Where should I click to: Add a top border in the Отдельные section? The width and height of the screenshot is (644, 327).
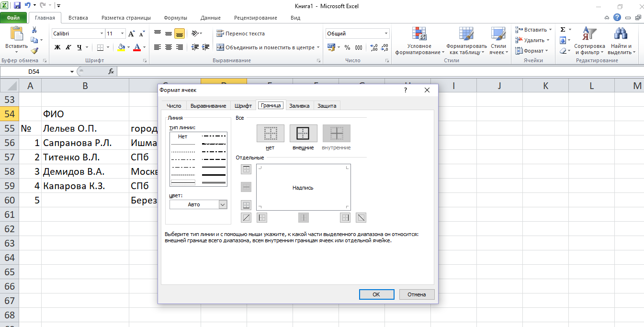246,169
